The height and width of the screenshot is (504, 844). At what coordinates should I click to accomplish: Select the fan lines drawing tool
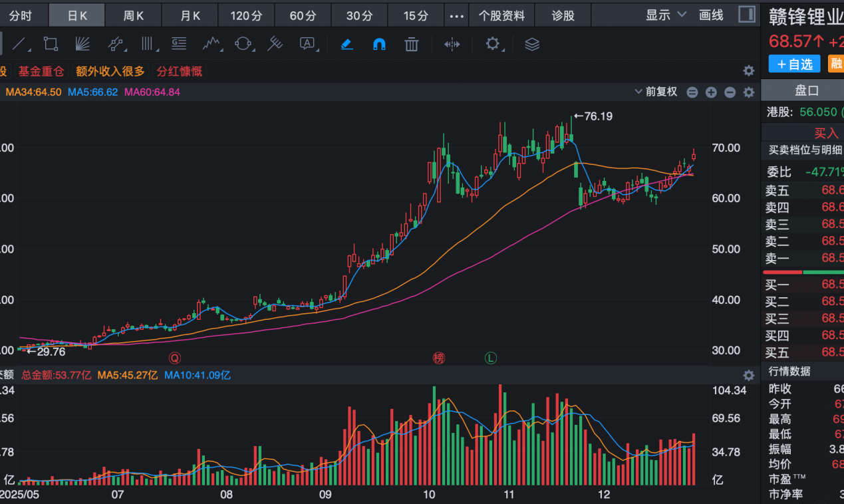pyautogui.click(x=82, y=45)
